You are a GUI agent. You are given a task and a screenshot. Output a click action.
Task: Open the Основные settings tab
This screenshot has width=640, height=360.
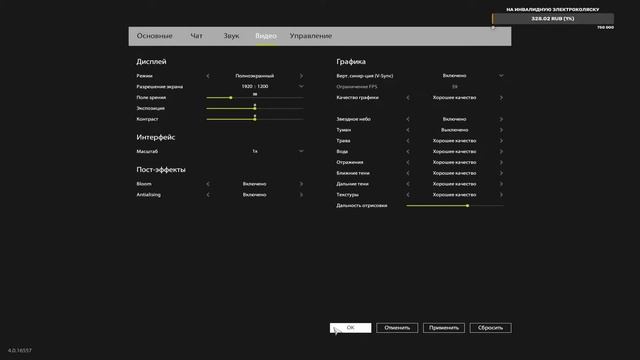[x=154, y=36]
